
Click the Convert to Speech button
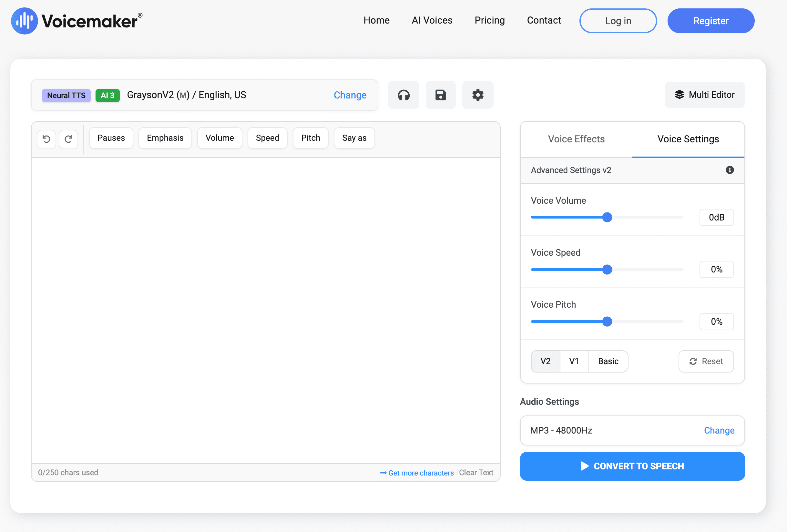click(632, 466)
